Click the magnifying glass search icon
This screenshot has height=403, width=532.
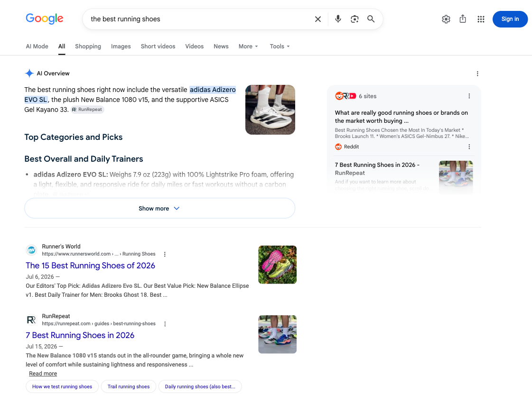pos(371,19)
